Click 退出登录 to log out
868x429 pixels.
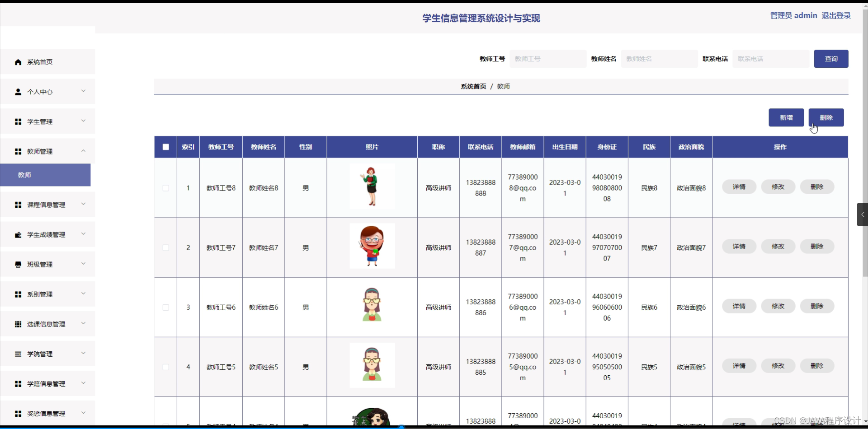click(836, 15)
